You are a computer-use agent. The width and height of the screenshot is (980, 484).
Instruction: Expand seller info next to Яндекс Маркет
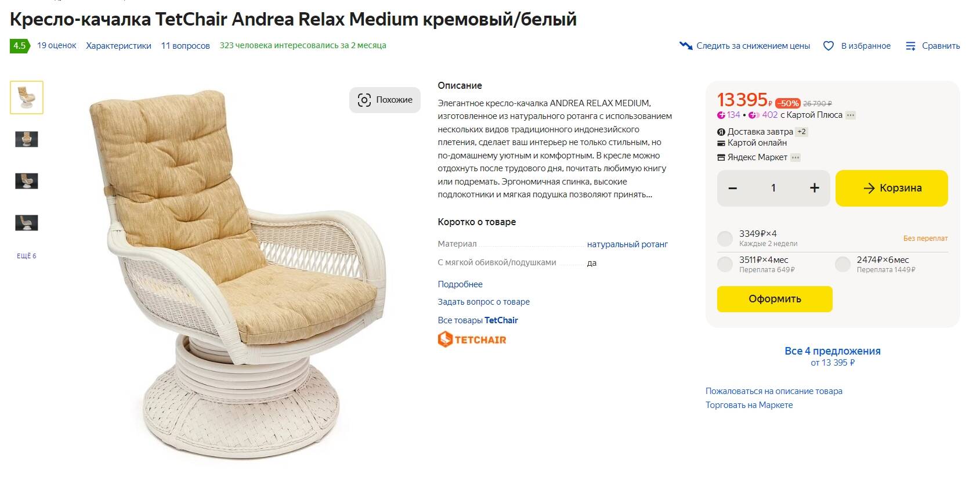pos(795,157)
